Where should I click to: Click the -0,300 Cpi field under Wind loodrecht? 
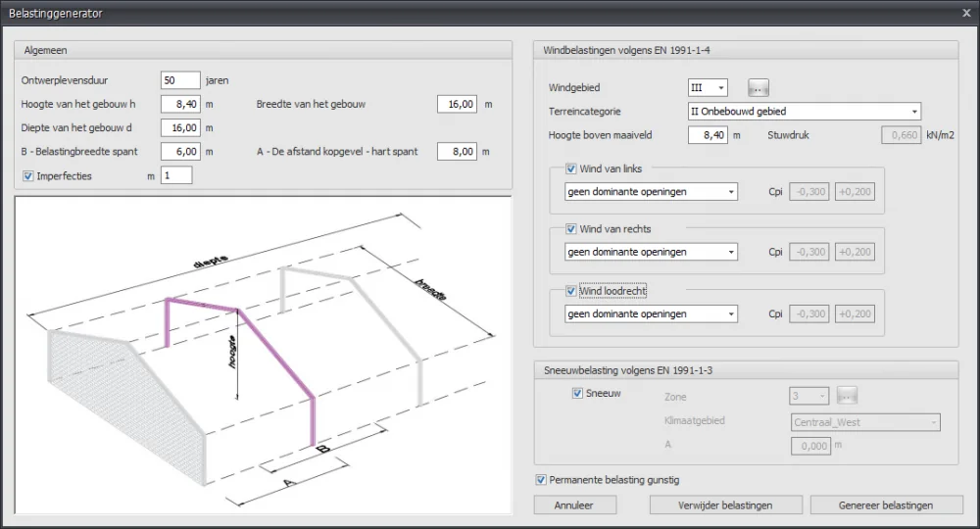809,314
